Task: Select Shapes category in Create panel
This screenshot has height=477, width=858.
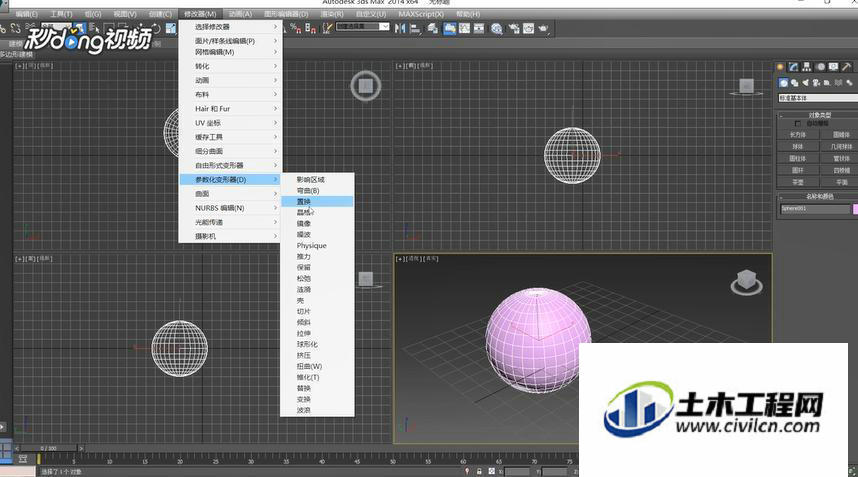Action: 795,83
